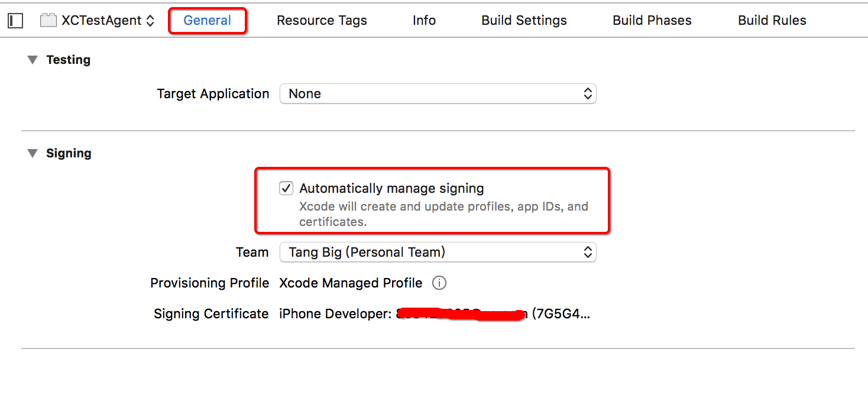Viewport: 868px width, 407px height.
Task: Toggle Automatically manage signing checkbox
Action: tap(286, 189)
